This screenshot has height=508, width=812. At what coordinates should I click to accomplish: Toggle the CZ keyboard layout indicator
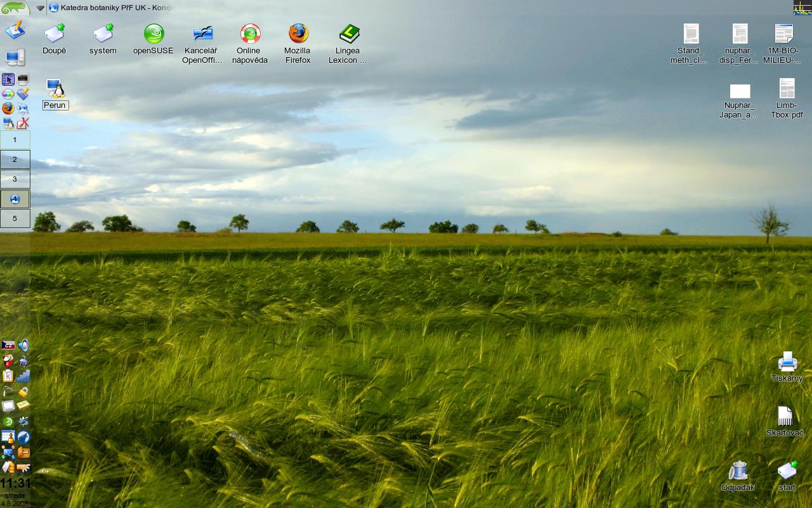(x=8, y=346)
